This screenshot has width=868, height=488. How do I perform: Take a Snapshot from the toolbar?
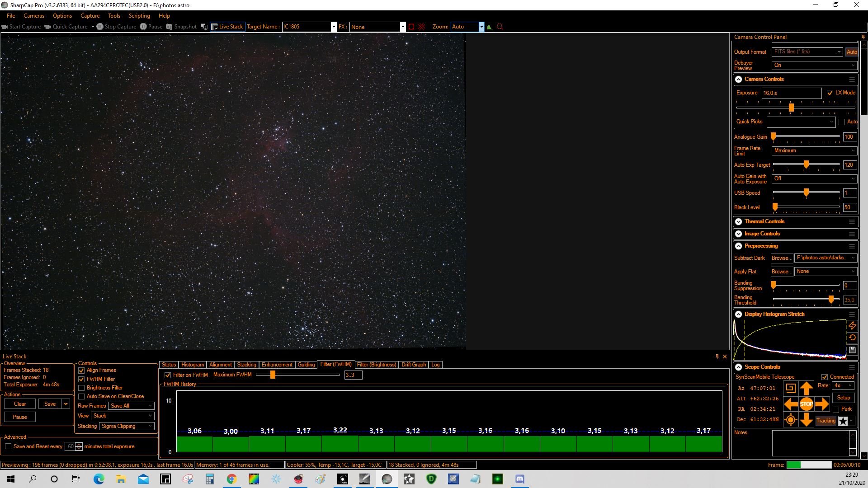tap(181, 27)
